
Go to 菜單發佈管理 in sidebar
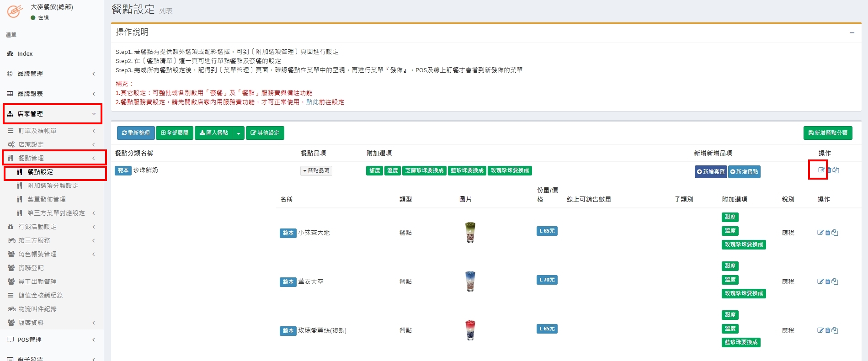46,199
